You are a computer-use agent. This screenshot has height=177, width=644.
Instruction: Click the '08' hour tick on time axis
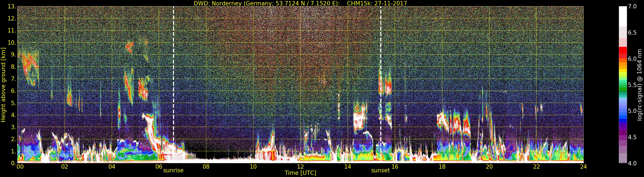click(206, 167)
